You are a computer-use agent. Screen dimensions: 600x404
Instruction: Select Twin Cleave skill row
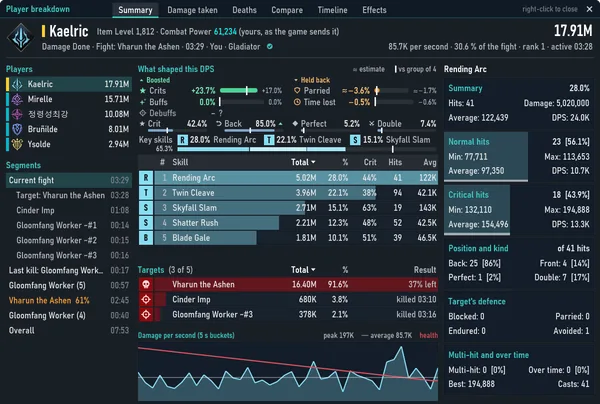click(288, 193)
